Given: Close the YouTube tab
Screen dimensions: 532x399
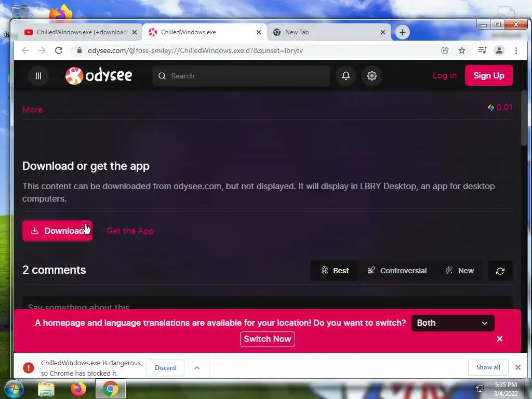Looking at the screenshot, I should click(x=135, y=32).
